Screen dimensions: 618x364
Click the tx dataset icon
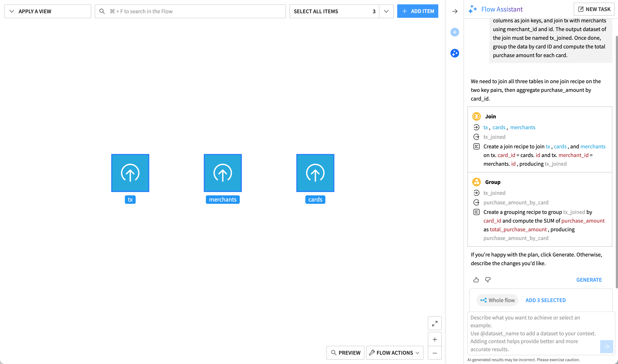130,173
